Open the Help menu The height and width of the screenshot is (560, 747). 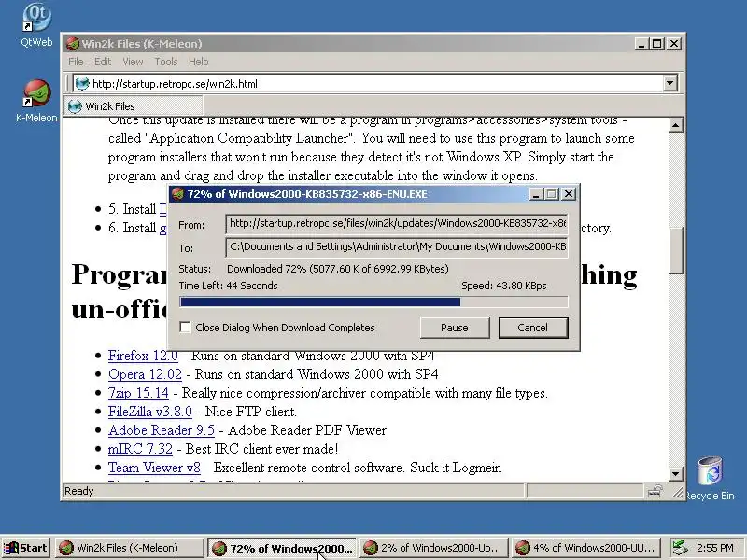point(198,62)
